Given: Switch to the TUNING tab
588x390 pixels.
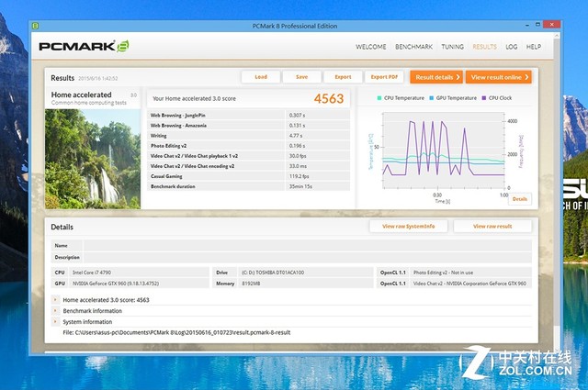Looking at the screenshot, I should [x=452, y=47].
